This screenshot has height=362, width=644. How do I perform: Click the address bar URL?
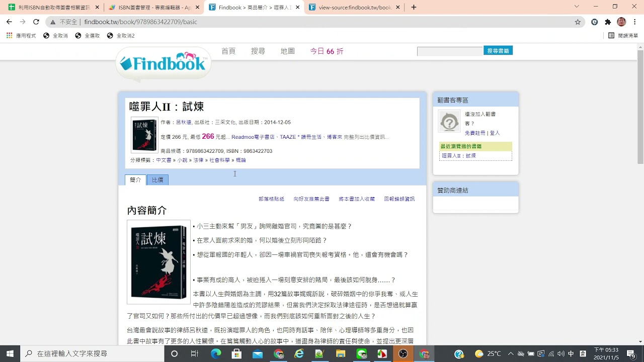click(x=140, y=22)
